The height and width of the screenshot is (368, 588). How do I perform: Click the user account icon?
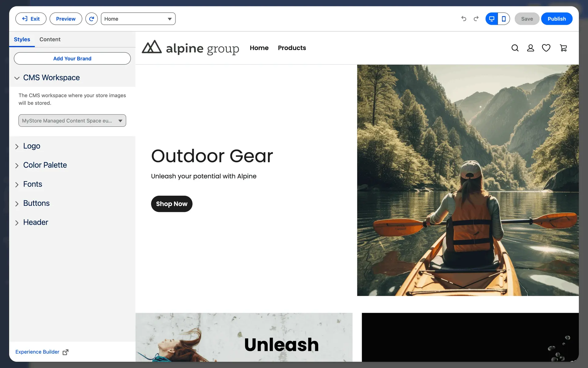tap(530, 48)
